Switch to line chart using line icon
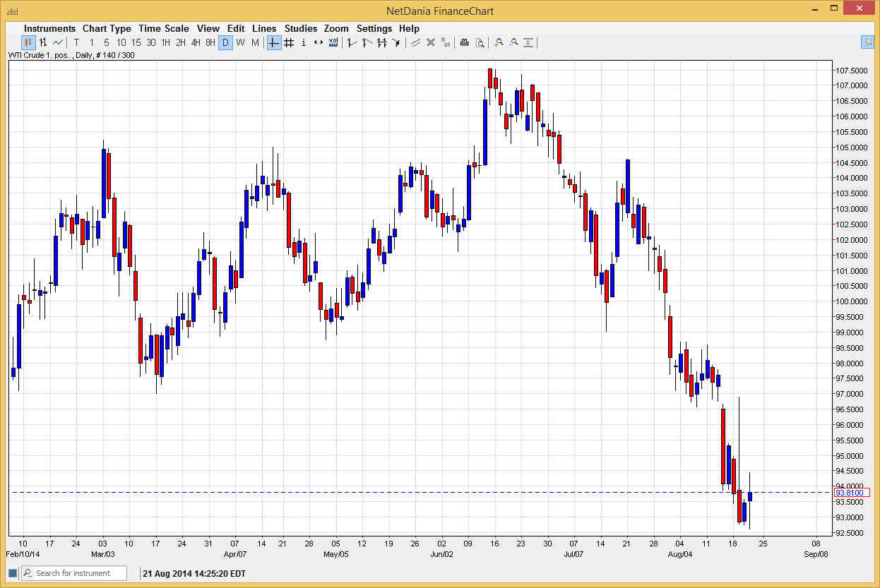This screenshot has height=588, width=880. tap(57, 42)
